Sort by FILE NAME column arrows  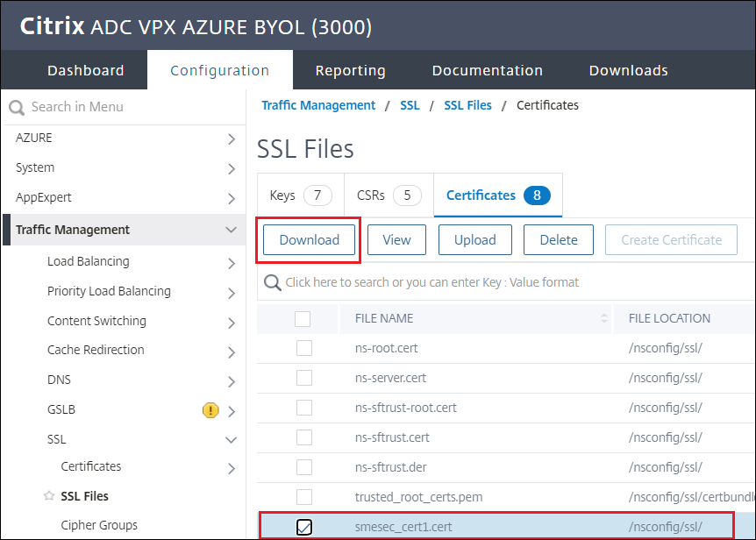[604, 318]
